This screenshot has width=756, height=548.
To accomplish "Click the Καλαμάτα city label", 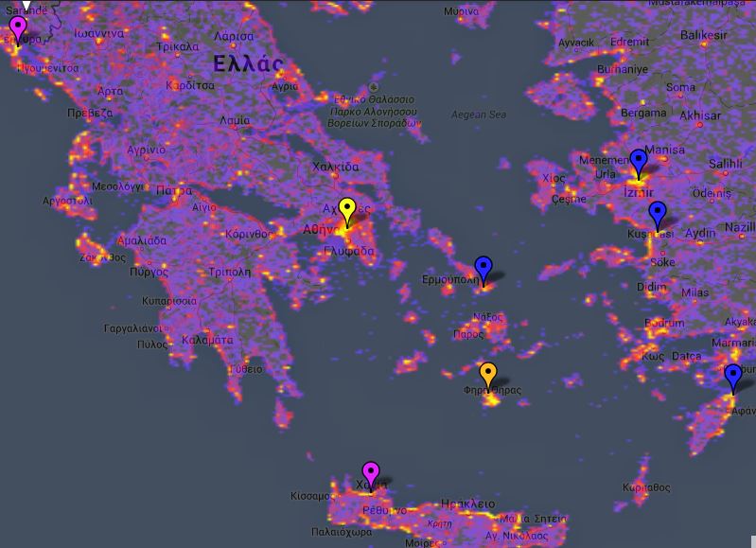I will 207,339.
